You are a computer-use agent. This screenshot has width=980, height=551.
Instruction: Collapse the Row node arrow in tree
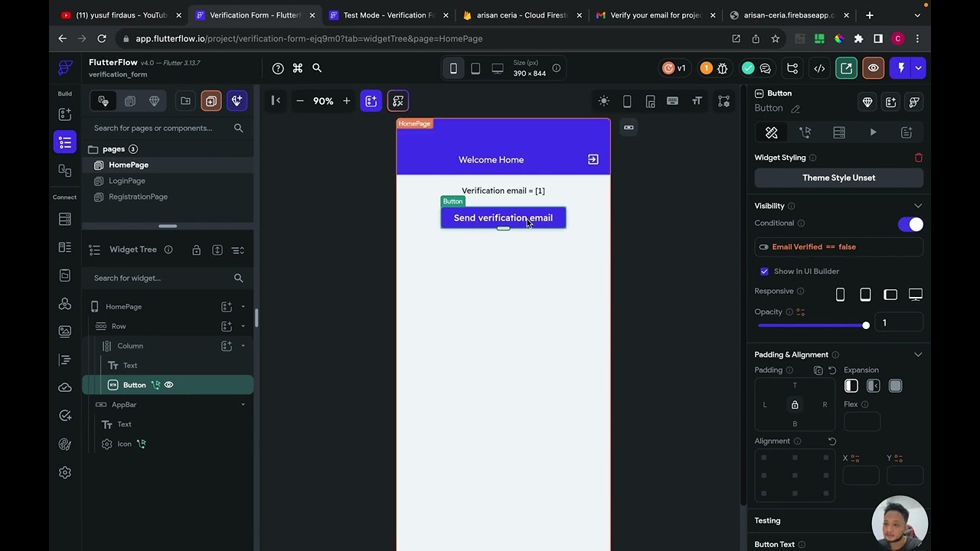[x=243, y=326]
